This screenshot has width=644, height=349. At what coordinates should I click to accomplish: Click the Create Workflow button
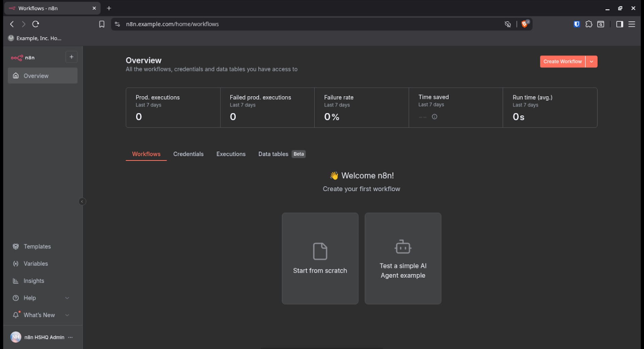tap(562, 61)
